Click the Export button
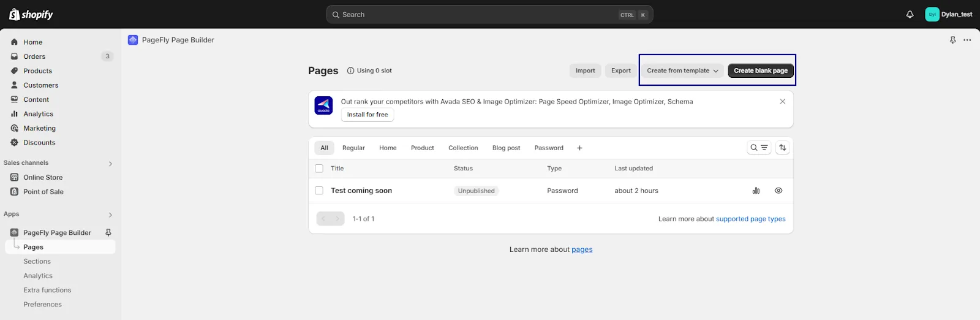 point(621,70)
